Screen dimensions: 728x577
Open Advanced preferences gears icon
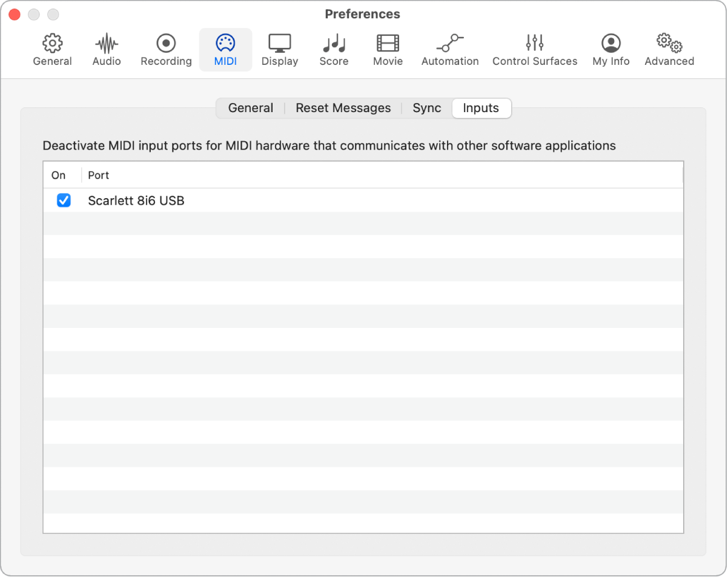coord(669,44)
